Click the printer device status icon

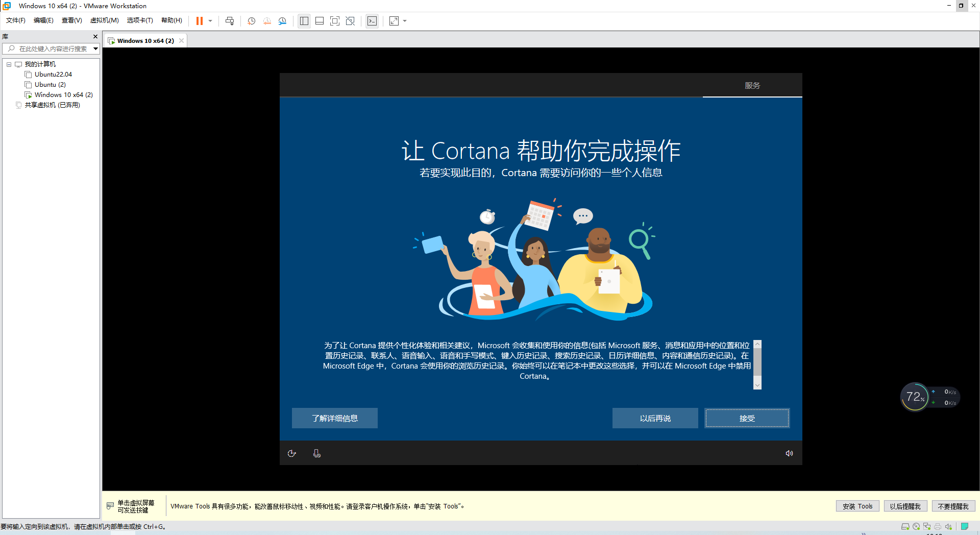(938, 526)
